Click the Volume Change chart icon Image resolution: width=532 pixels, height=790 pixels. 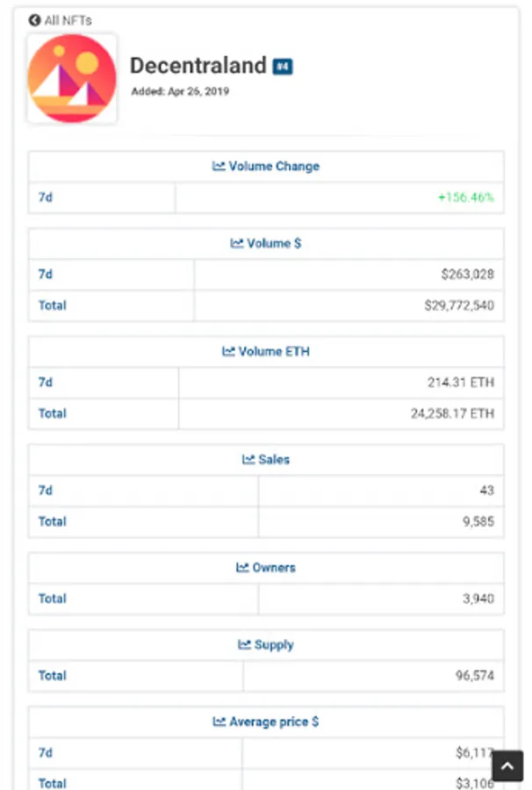point(219,166)
